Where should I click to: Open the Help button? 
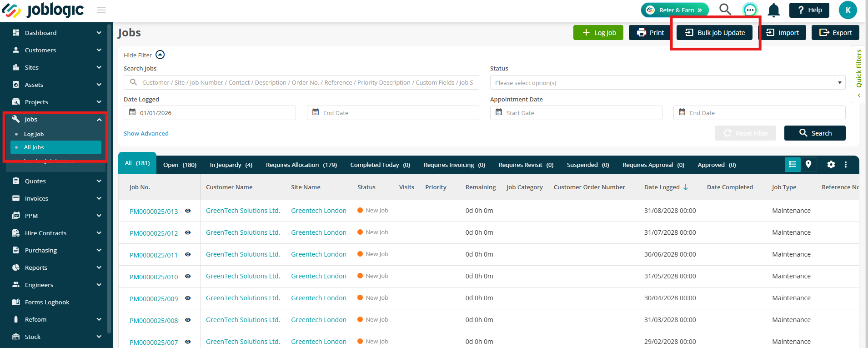click(809, 10)
